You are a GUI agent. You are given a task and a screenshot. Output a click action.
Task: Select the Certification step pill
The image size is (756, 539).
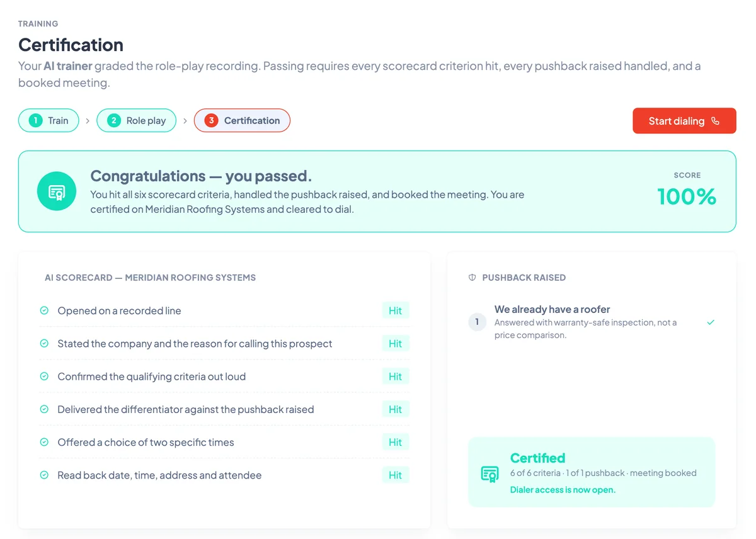[242, 120]
